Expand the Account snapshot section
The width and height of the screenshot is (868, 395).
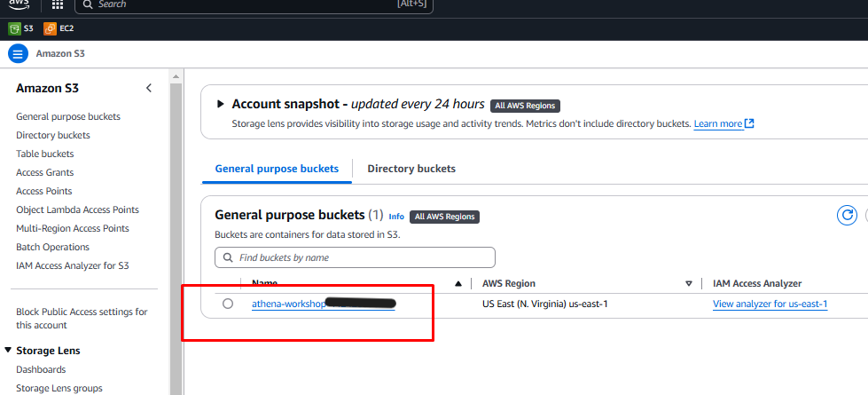(x=221, y=105)
